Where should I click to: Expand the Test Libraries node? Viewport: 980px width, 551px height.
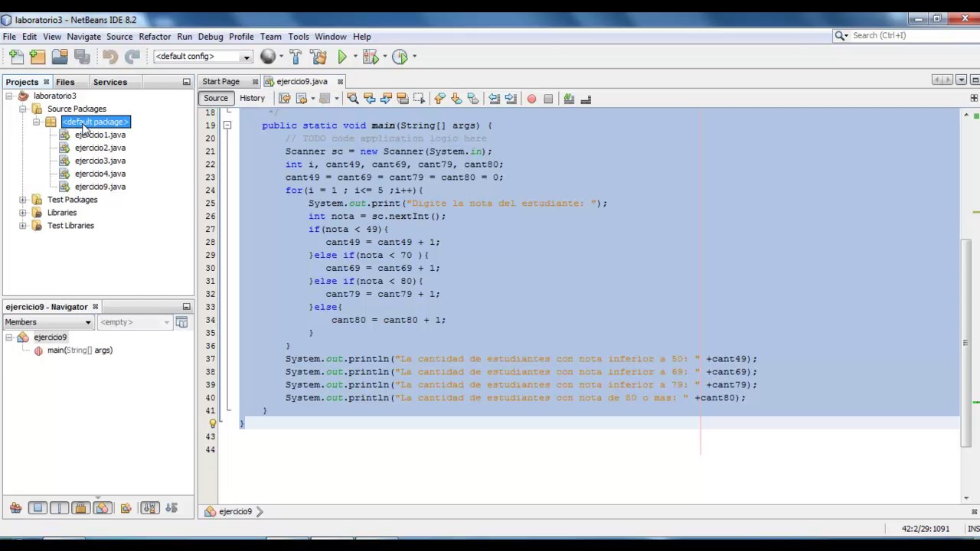(23, 226)
